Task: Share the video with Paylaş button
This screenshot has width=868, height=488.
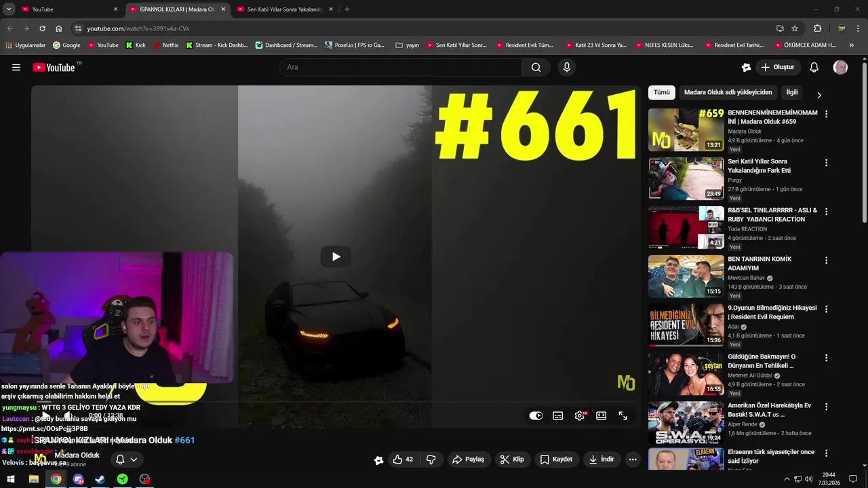Action: 469,459
